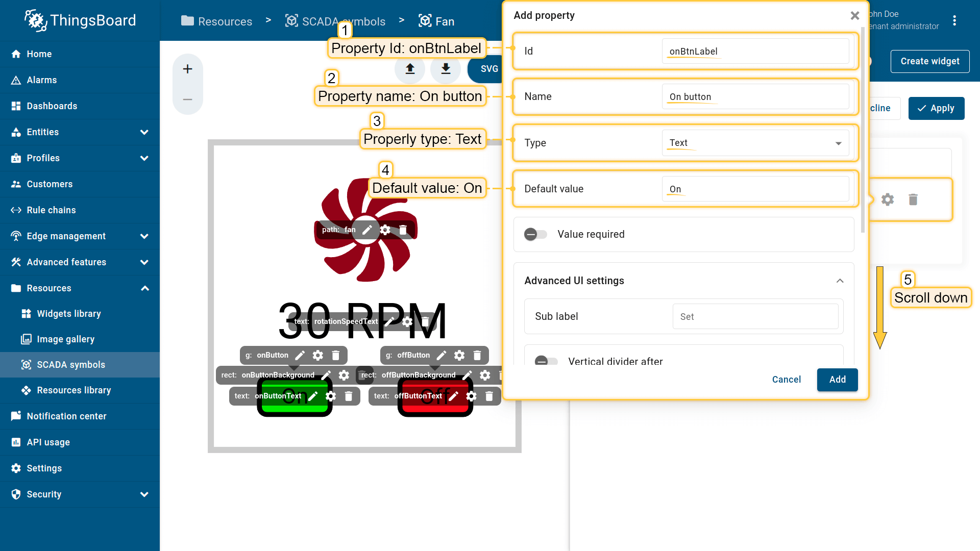Click the upload SVG arrow icon
This screenshot has width=980, height=551.
pyautogui.click(x=410, y=69)
